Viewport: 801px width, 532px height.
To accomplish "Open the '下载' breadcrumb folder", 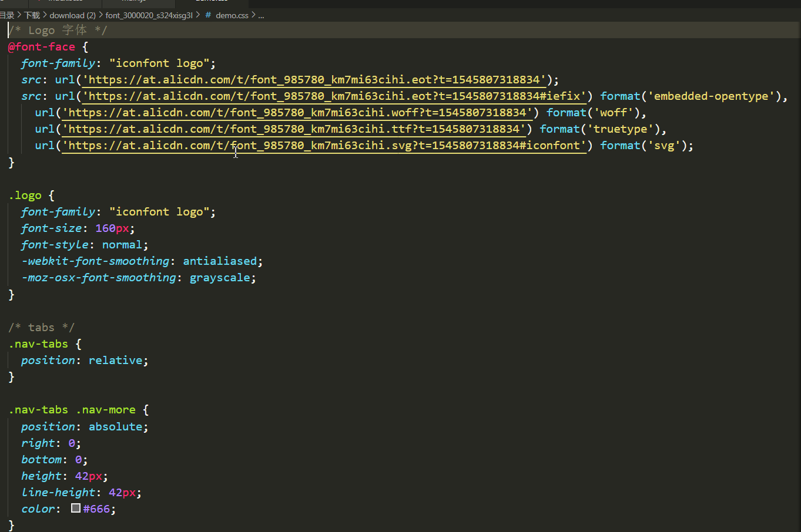I will coord(32,15).
